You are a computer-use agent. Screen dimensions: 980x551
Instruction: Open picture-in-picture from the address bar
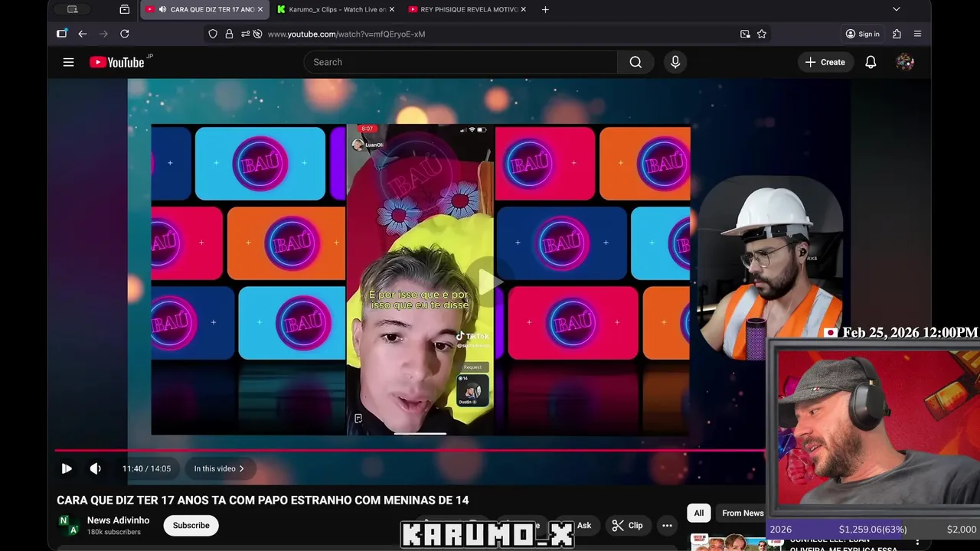point(745,34)
